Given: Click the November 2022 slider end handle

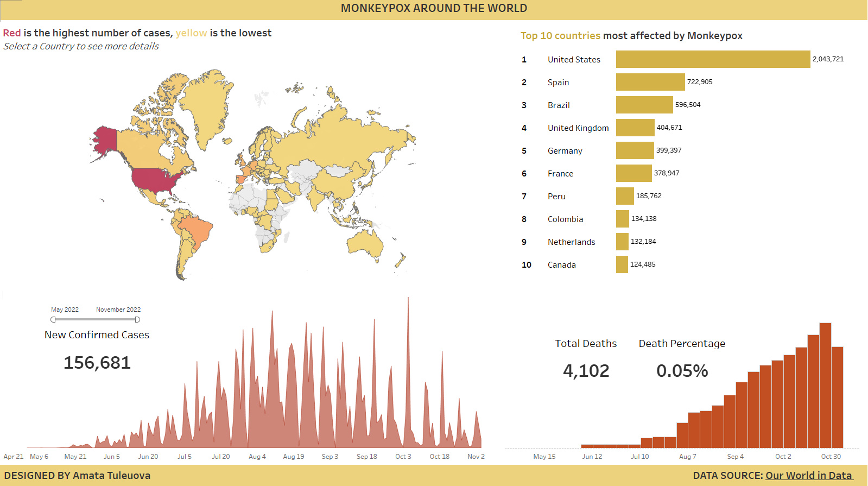Looking at the screenshot, I should point(137,319).
